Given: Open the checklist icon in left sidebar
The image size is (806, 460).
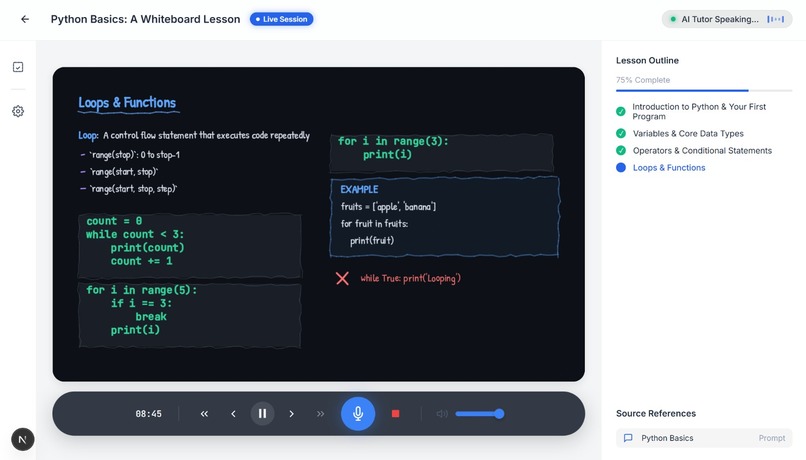Looking at the screenshot, I should (18, 67).
